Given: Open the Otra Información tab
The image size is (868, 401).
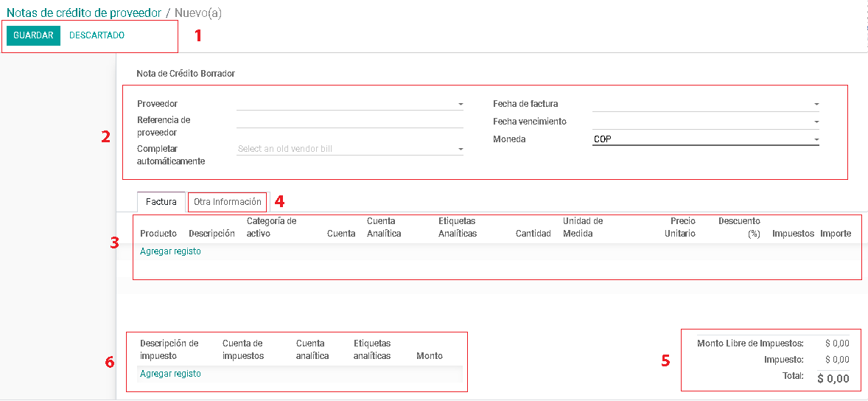Looking at the screenshot, I should click(228, 202).
